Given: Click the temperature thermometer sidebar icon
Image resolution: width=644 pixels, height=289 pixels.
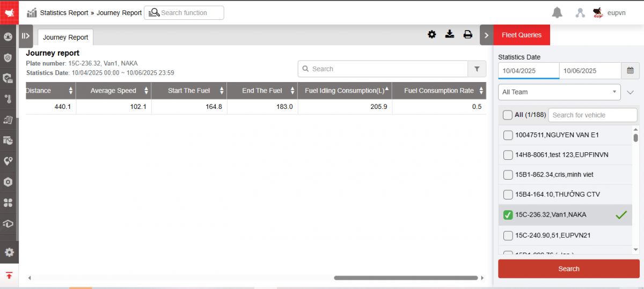Looking at the screenshot, I should click(x=8, y=99).
